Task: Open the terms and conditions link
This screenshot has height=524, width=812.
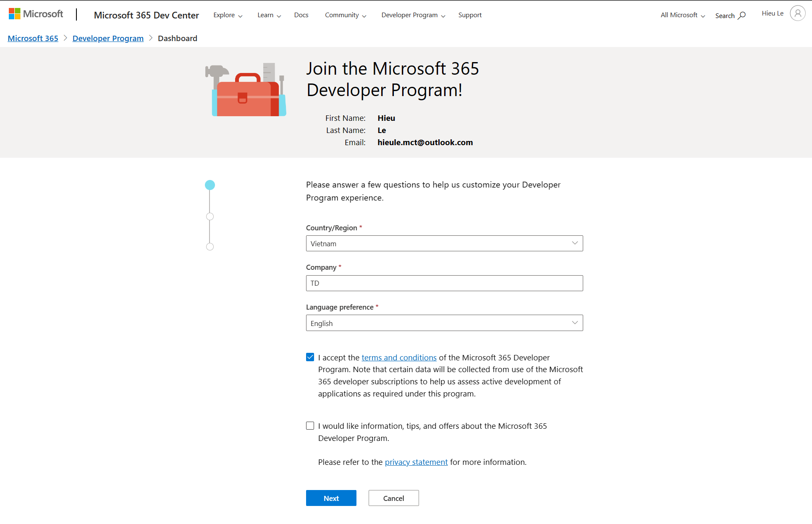Action: 399,357
